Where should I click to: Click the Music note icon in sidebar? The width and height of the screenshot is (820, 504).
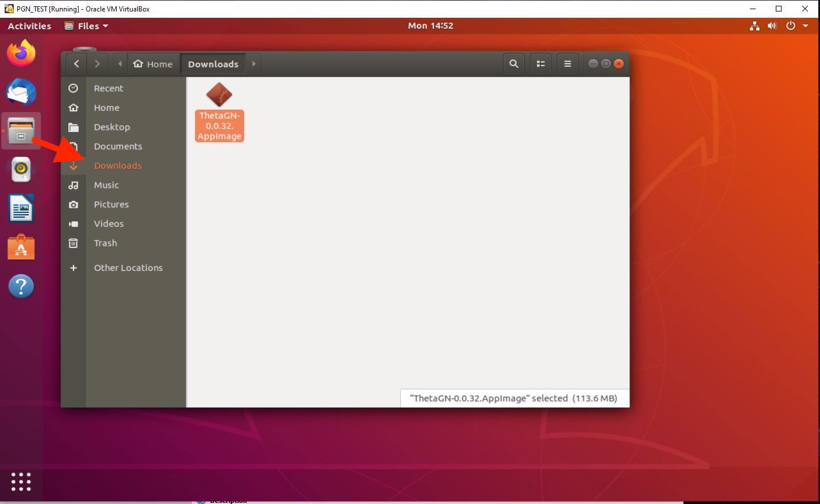pos(73,185)
